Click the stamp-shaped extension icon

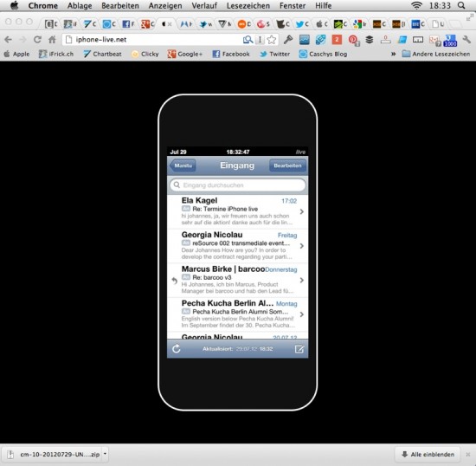[x=386, y=40]
